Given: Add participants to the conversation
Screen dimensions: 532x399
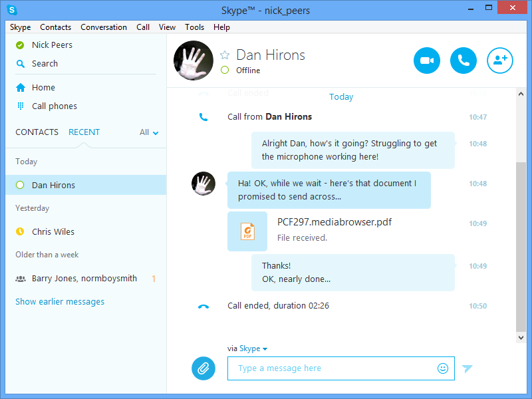Looking at the screenshot, I should click(500, 61).
